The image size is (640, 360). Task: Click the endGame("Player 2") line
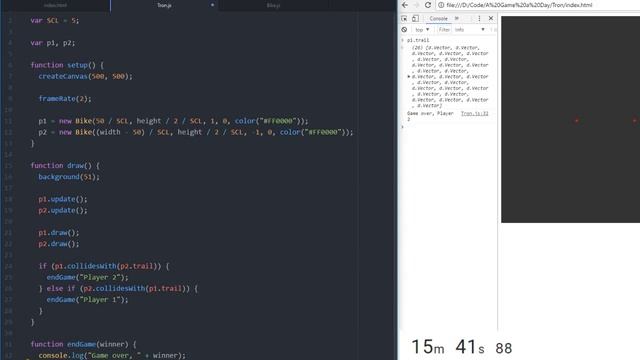click(x=87, y=277)
